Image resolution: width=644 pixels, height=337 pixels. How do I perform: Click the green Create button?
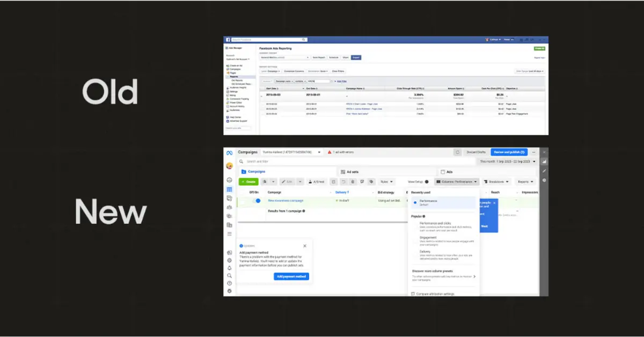click(248, 182)
